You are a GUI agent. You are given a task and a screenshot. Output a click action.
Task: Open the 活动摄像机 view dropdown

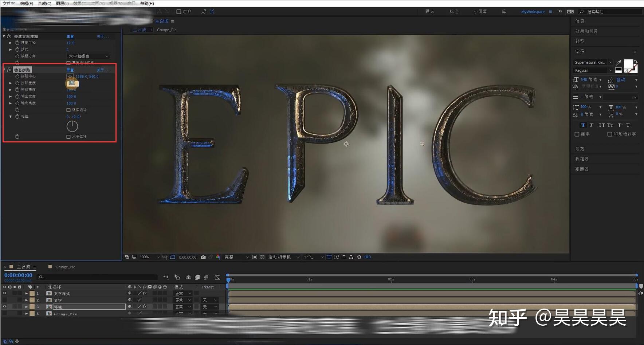pyautogui.click(x=284, y=257)
